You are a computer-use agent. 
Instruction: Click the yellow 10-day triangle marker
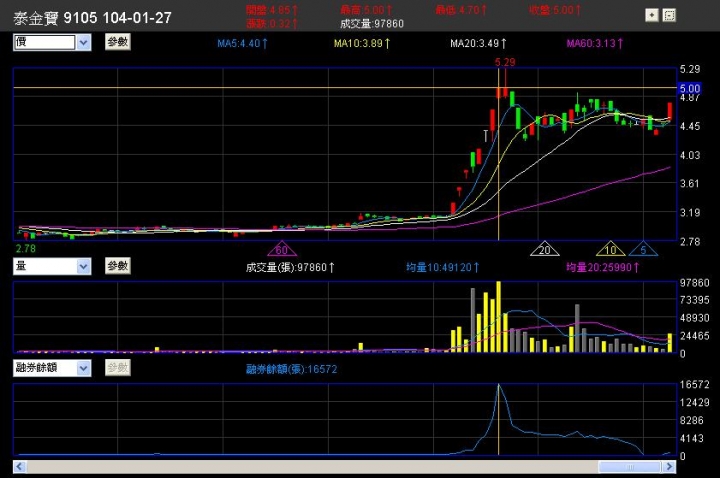tap(610, 249)
